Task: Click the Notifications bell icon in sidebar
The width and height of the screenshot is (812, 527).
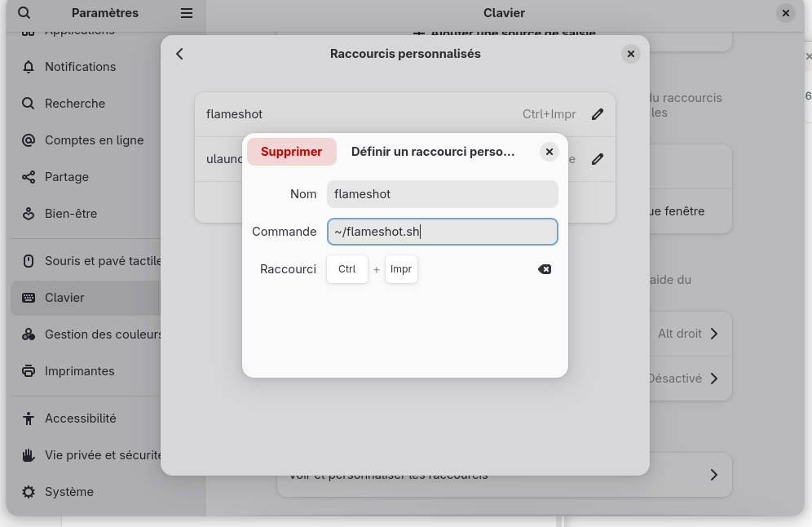Action: 29,67
